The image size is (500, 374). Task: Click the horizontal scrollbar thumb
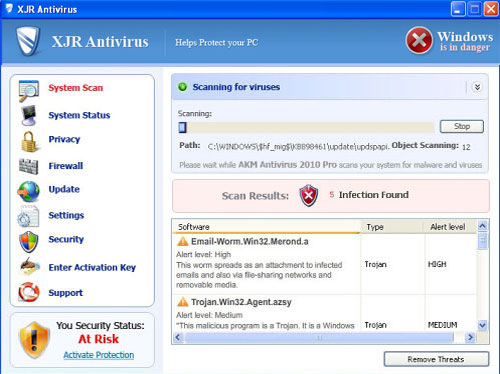319,337
